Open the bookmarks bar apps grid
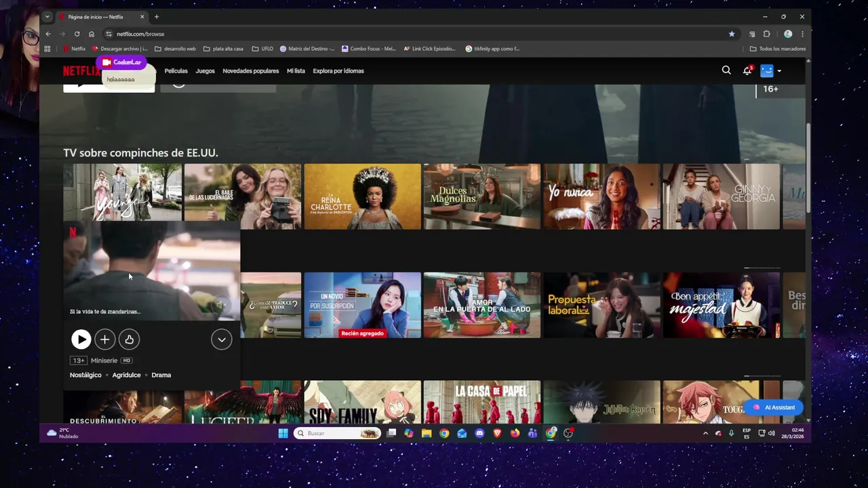The width and height of the screenshot is (868, 488). click(47, 49)
